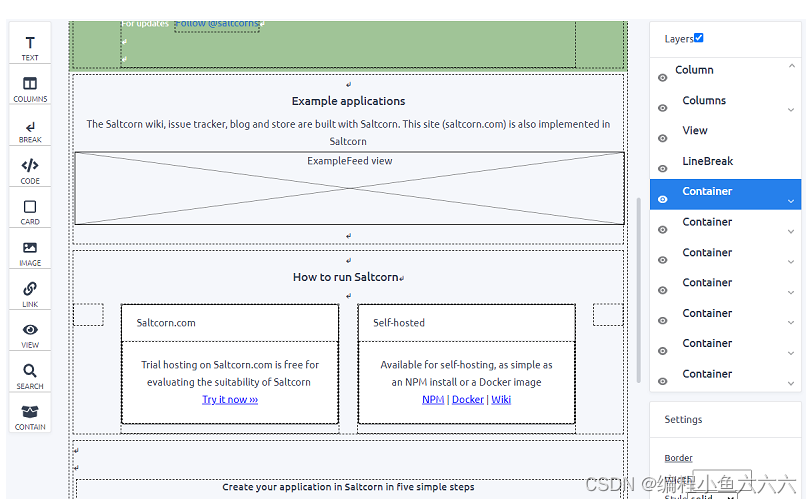Select the View layer row
This screenshot has width=812, height=503.
point(725,134)
